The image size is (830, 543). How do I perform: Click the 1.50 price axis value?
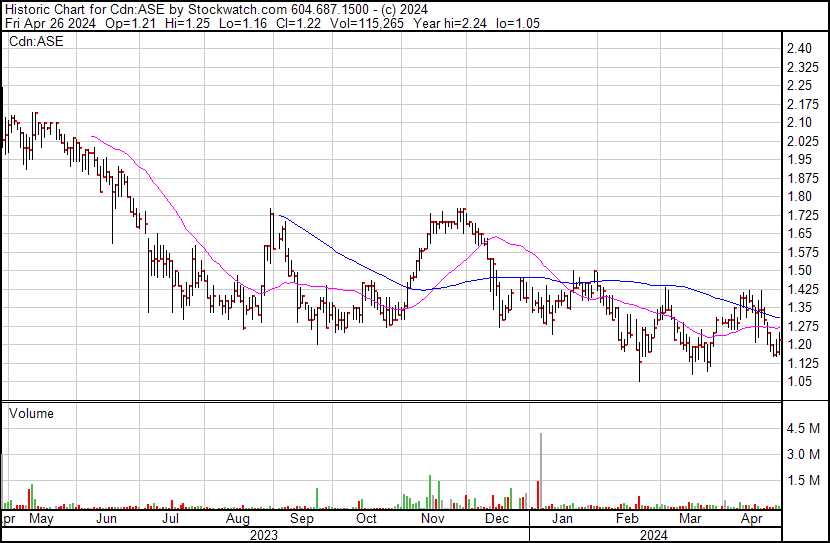799,270
